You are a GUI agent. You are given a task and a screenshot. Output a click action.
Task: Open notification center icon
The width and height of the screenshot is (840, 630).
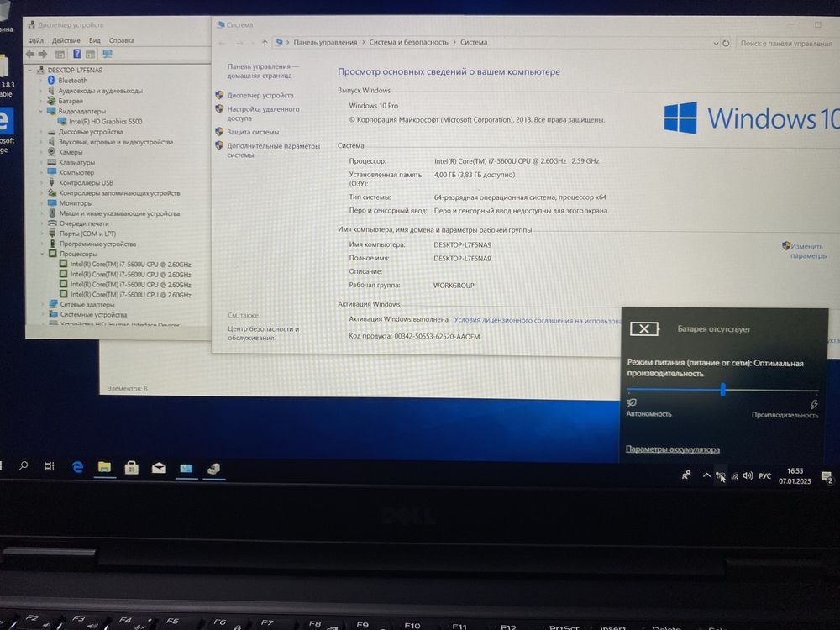tap(827, 477)
